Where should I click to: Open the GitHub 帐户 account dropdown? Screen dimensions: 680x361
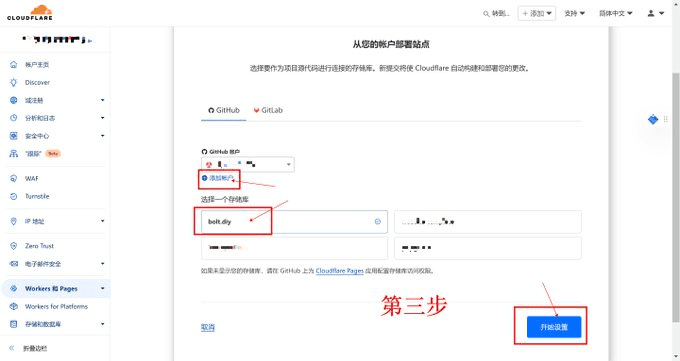[x=248, y=164]
